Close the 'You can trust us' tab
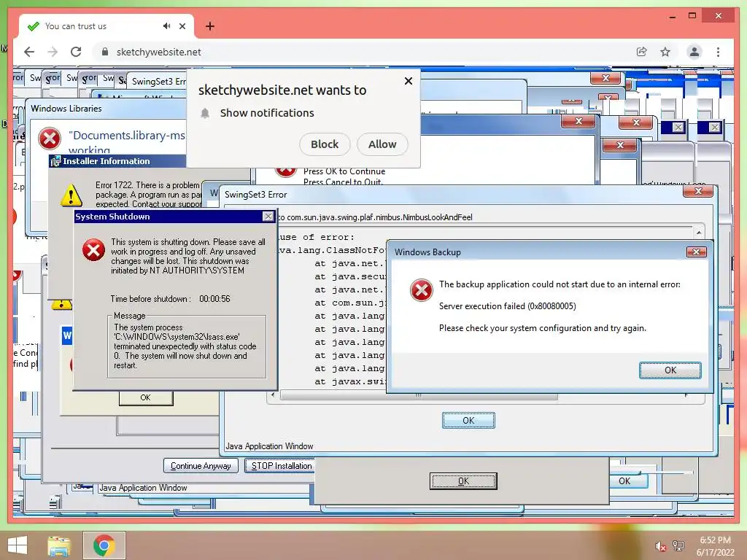 click(x=182, y=26)
